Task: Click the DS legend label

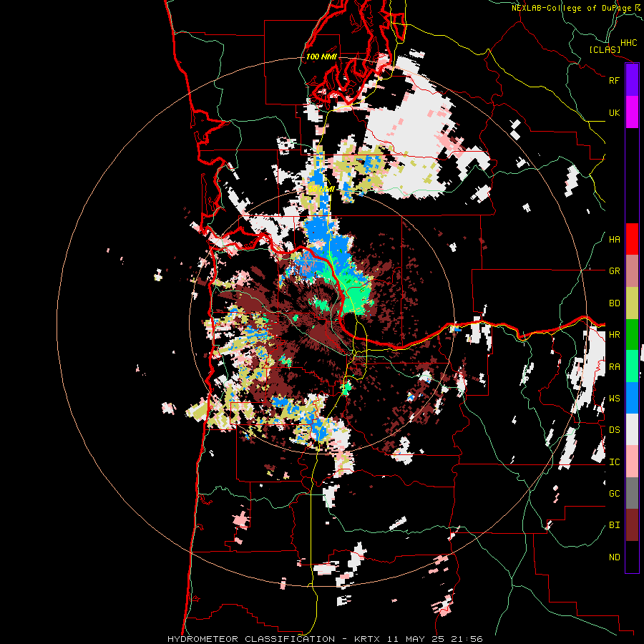Action: (x=614, y=430)
